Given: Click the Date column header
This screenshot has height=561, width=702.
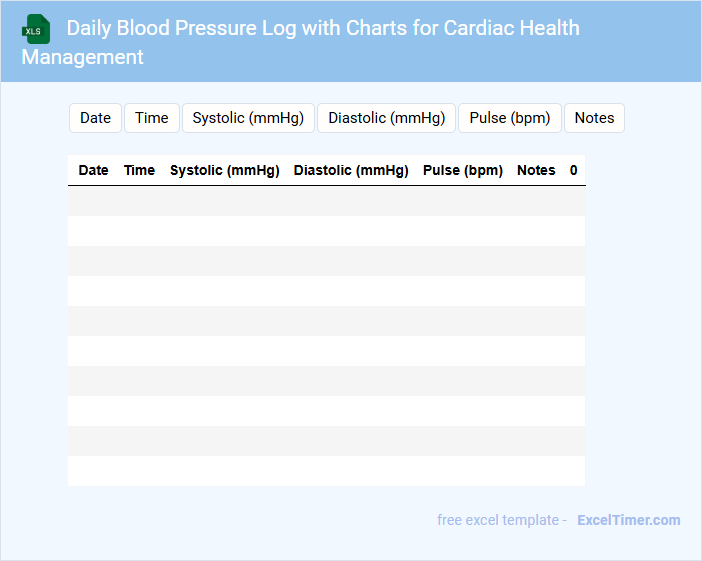Looking at the screenshot, I should point(93,170).
